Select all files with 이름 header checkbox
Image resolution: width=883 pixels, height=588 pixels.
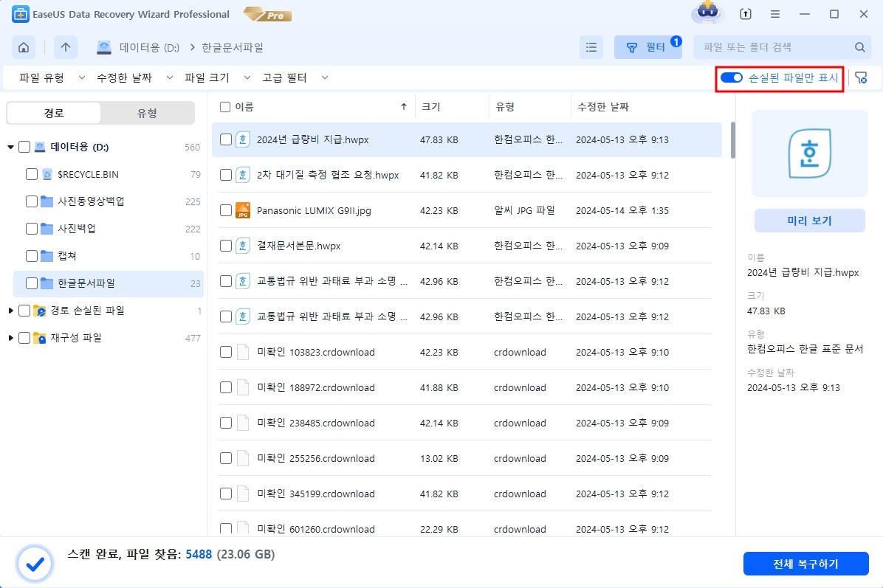click(226, 107)
